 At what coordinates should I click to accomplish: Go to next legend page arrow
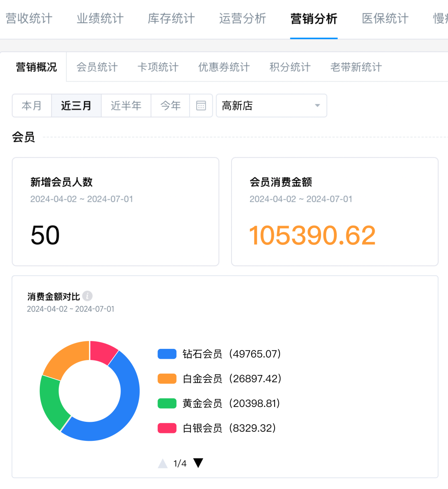pyautogui.click(x=198, y=463)
